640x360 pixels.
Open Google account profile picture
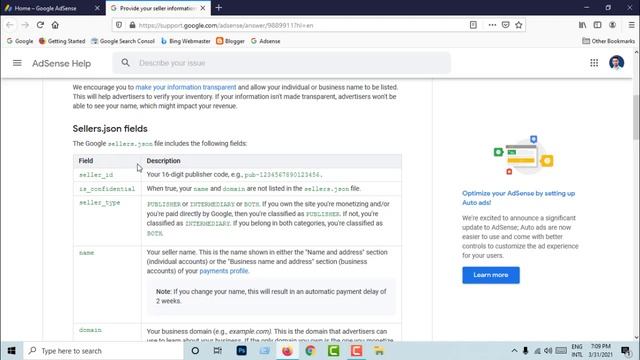click(x=616, y=62)
